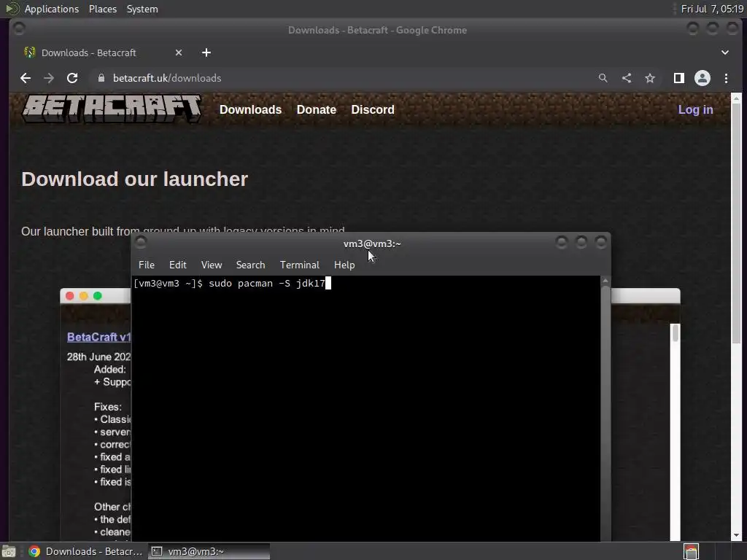Screen dimensions: 747x560
Task: Click the Chrome page's vertical scrollbar
Action: coord(736,316)
